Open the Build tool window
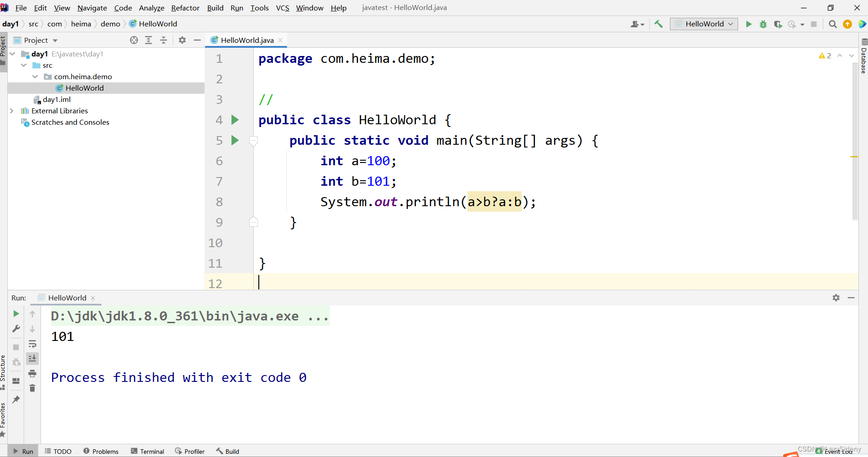The width and height of the screenshot is (868, 457). click(228, 451)
